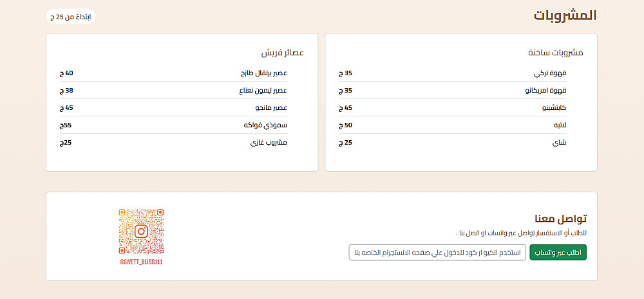Viewport: 644px width, 299px height.
Task: Select شاي in the hot drinks list
Action: [560, 143]
